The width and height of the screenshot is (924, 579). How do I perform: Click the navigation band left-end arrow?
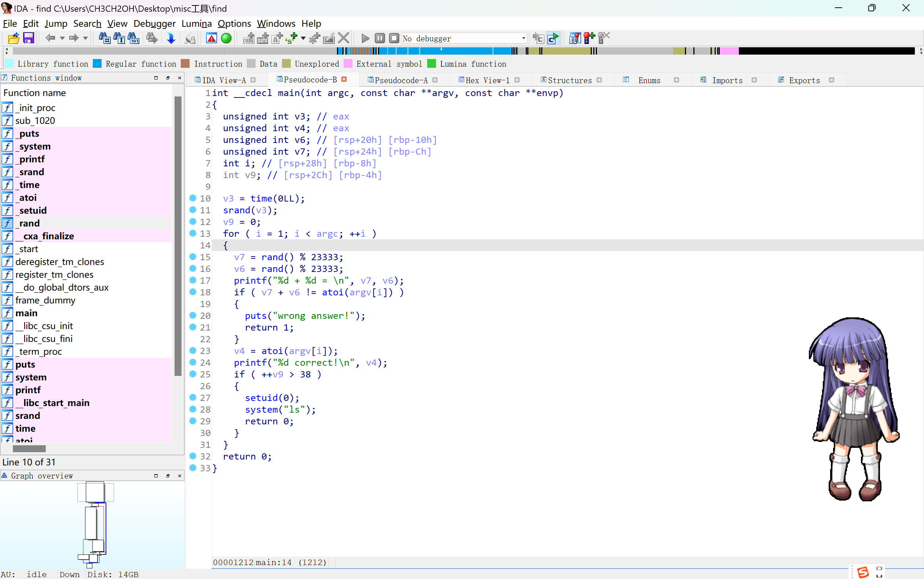coord(7,51)
